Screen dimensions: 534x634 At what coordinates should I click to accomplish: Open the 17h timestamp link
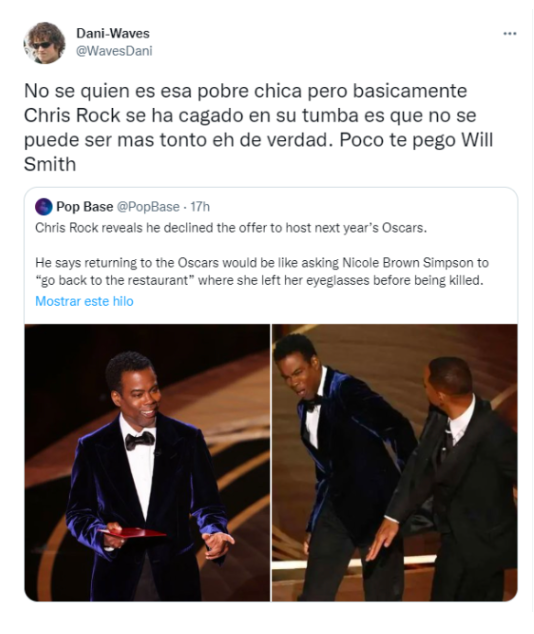(x=200, y=207)
